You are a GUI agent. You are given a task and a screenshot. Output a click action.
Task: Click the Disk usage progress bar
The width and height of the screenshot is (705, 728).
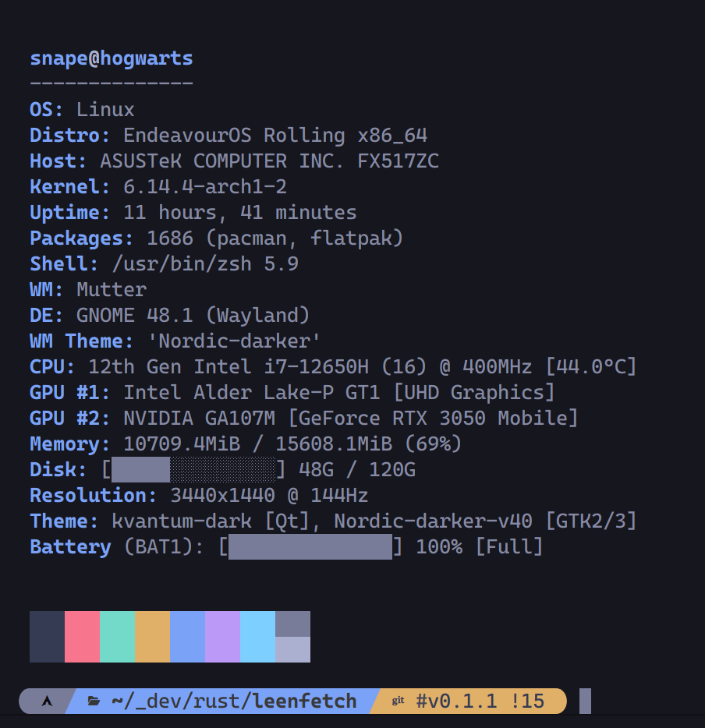(x=193, y=469)
